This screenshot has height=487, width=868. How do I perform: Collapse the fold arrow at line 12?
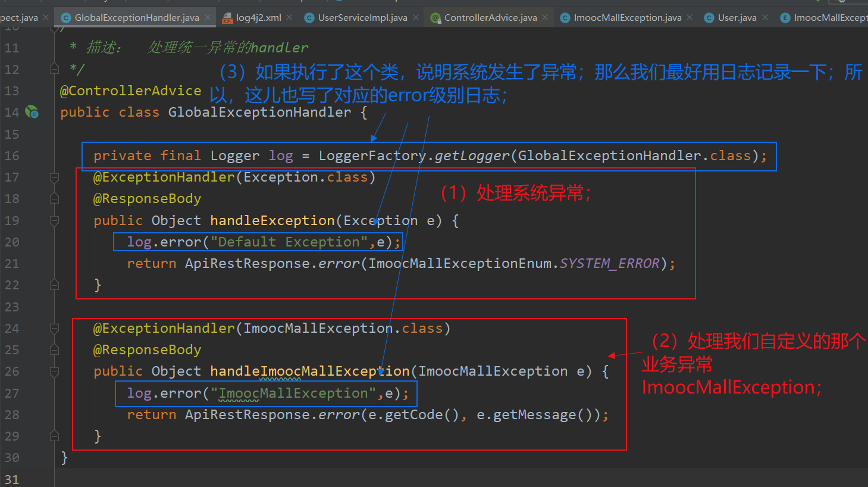pos(54,69)
